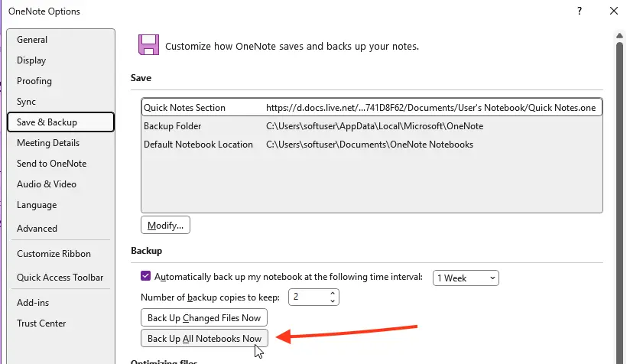Increase the number of backup copies
Screen dimensions: 630x364
point(333,293)
